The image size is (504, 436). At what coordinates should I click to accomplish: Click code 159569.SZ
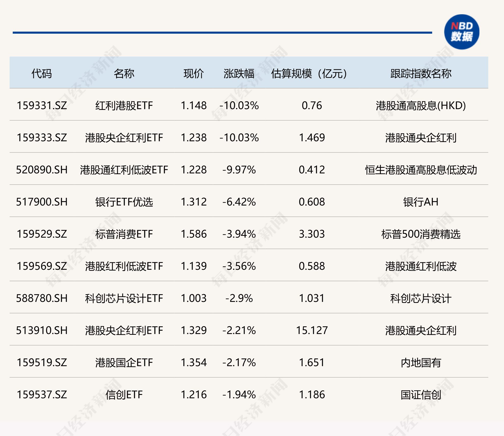click(x=42, y=266)
